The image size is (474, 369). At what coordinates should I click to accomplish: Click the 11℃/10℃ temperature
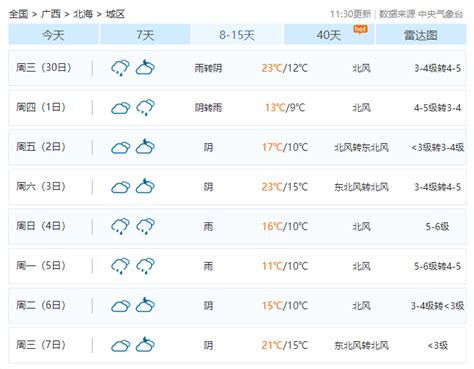pyautogui.click(x=285, y=266)
